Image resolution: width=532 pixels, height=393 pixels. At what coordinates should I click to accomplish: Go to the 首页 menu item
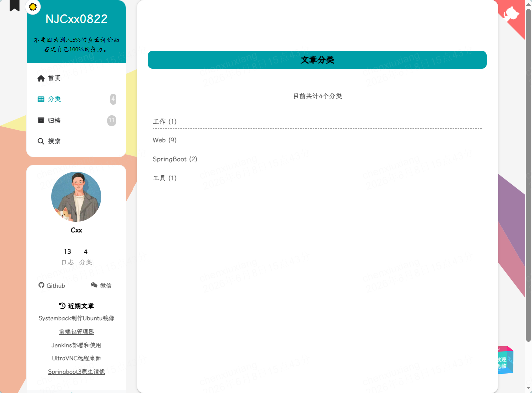[54, 78]
